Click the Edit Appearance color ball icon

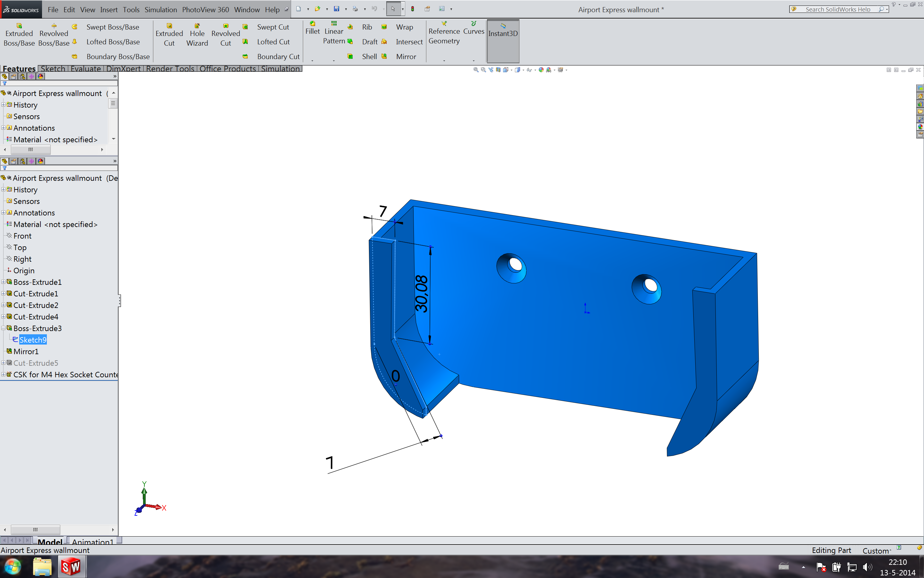(x=541, y=70)
